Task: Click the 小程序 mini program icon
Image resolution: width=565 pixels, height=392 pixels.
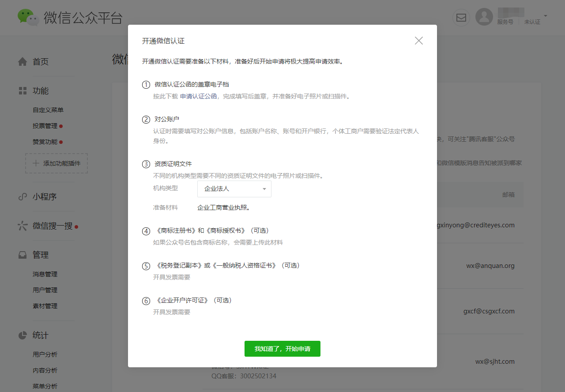Action: coord(23,197)
